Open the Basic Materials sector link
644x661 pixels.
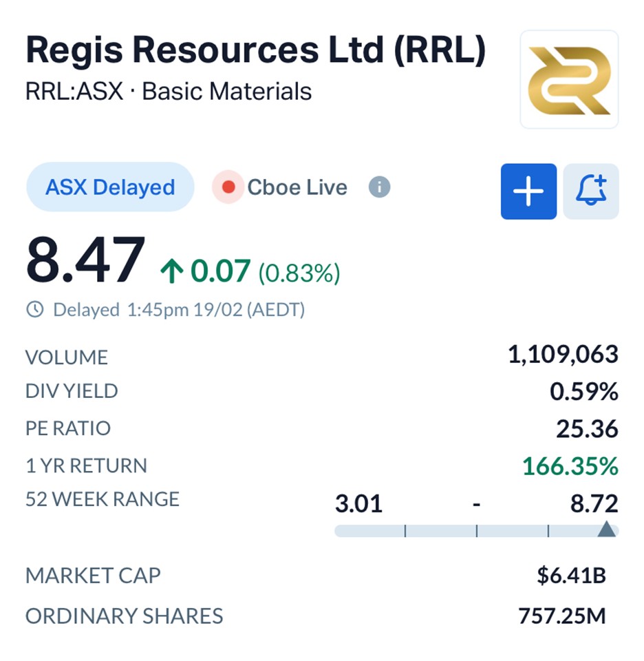[x=226, y=92]
